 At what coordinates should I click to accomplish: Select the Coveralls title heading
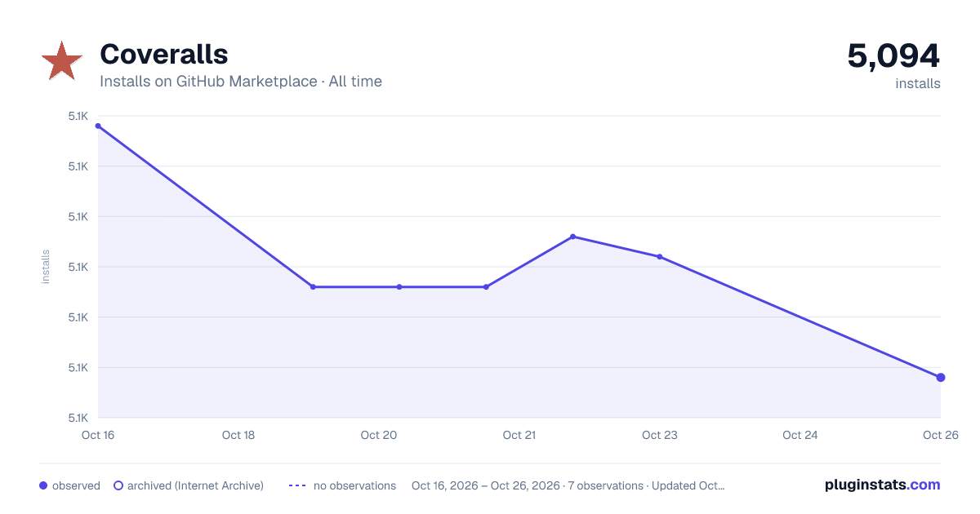(163, 54)
